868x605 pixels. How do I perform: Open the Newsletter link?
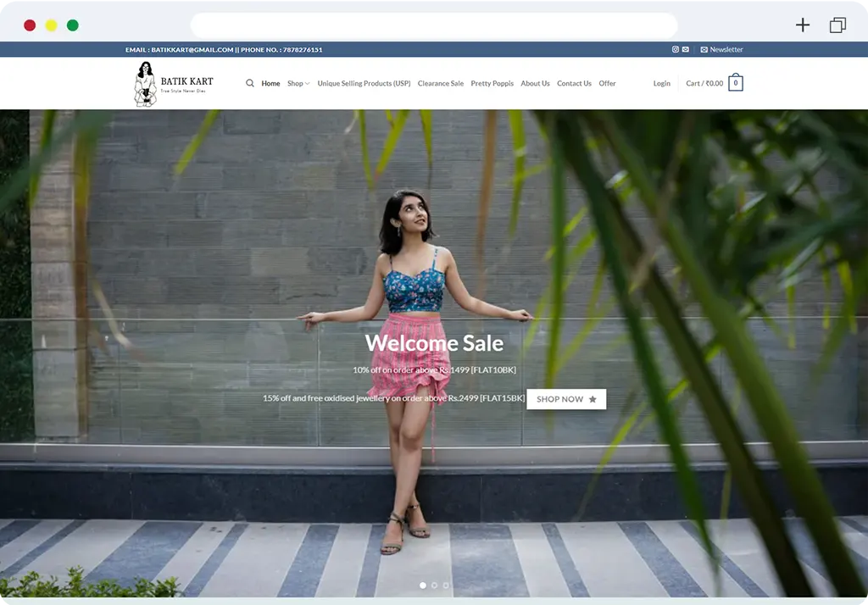[721, 49]
